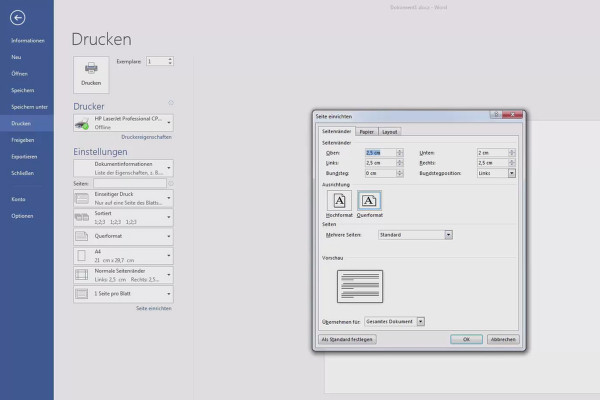Select the Hochformat orientation icon

click(339, 201)
